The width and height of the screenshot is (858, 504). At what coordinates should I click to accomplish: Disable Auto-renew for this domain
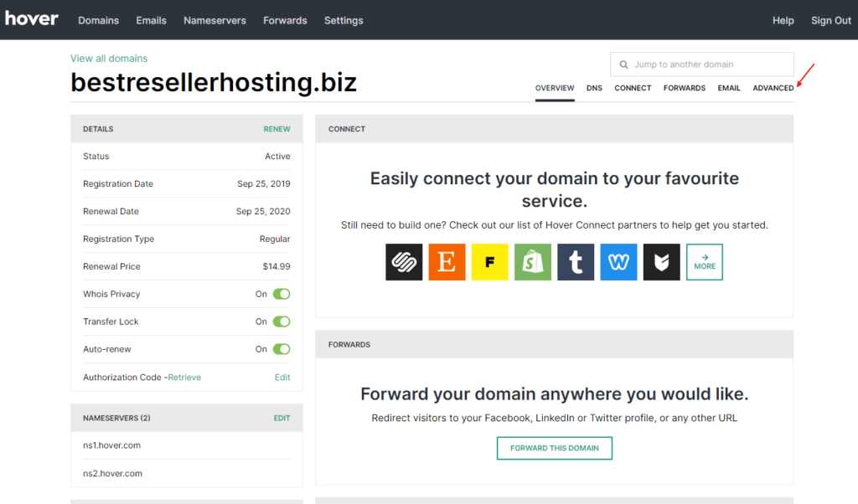click(281, 349)
